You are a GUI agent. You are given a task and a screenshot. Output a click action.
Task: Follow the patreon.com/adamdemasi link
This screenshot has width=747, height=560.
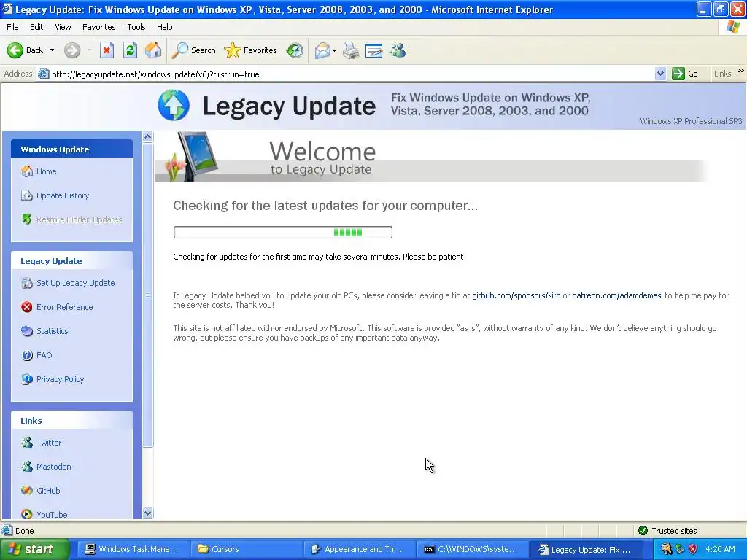click(617, 295)
